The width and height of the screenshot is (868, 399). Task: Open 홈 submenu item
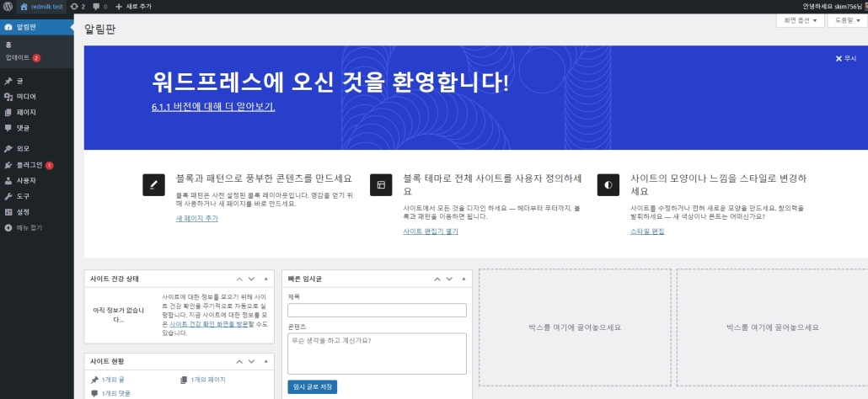click(8, 45)
